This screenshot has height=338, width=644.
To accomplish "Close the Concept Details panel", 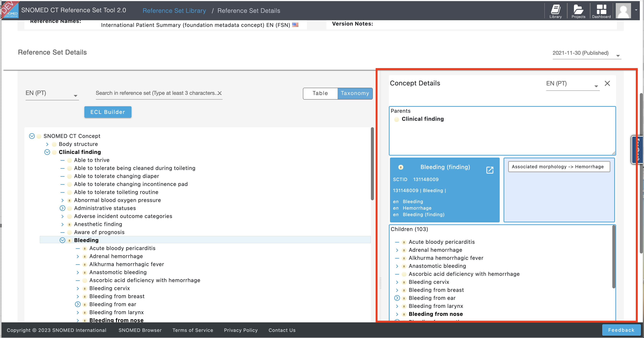I will coord(607,83).
